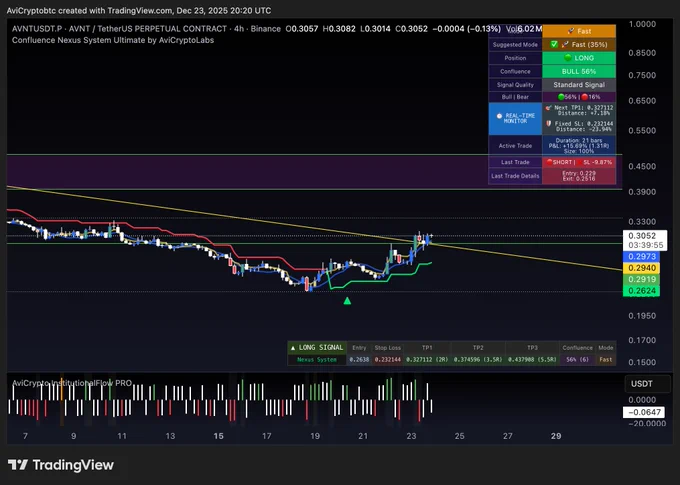Click the Nexus System cell
This screenshot has height=485, width=680.
[x=317, y=360]
